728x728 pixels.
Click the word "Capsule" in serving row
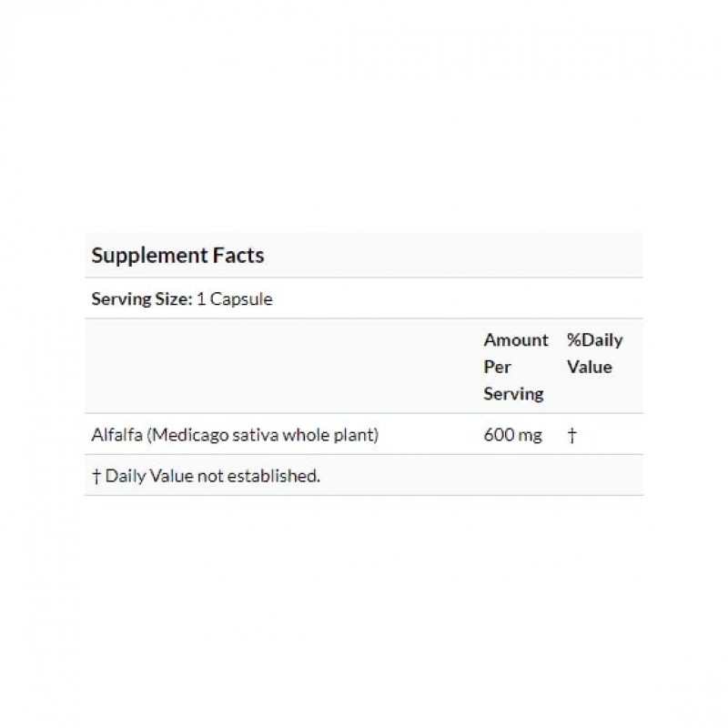(x=240, y=298)
